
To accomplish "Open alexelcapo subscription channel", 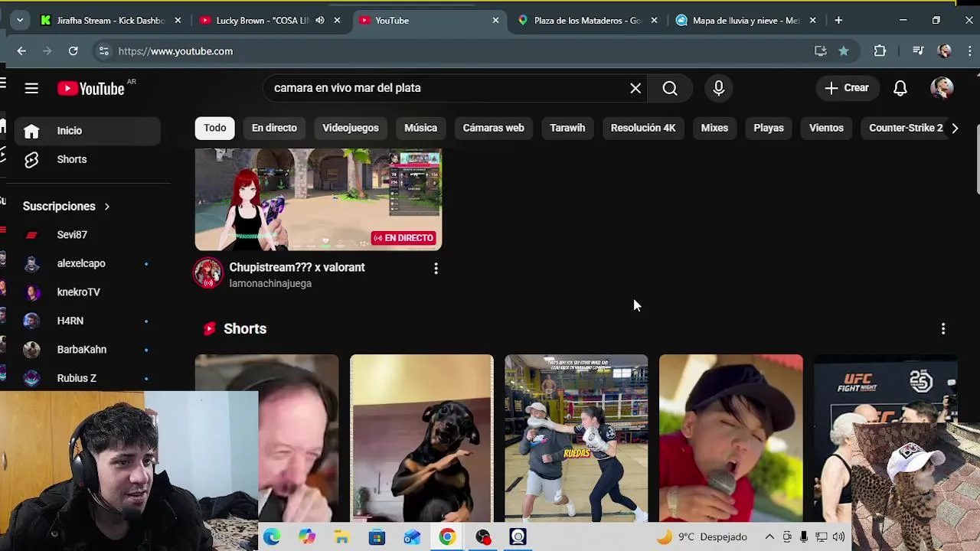I will point(87,263).
